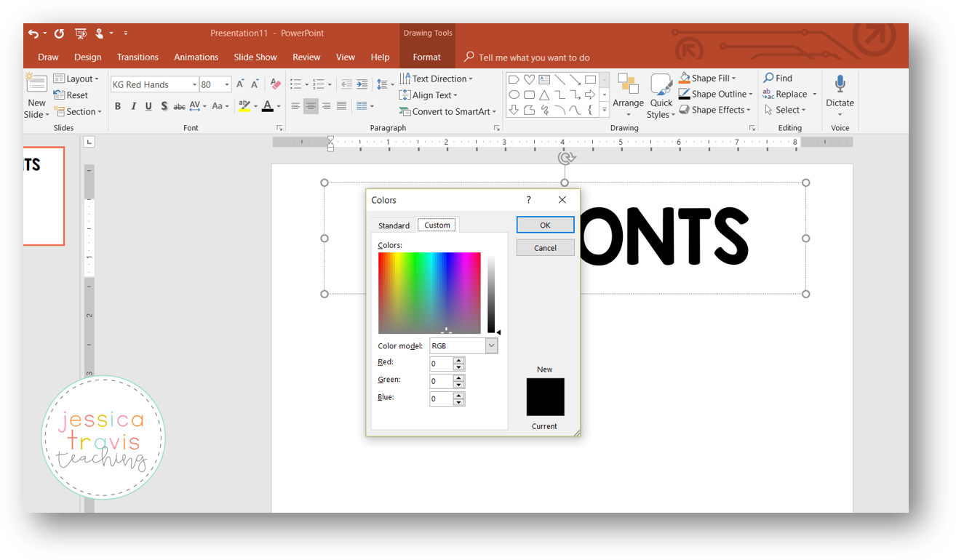Click the Red value input field
This screenshot has height=560, width=956.
point(442,364)
